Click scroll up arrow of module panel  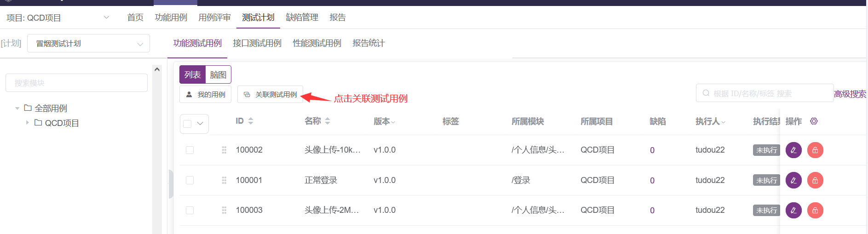tap(157, 69)
